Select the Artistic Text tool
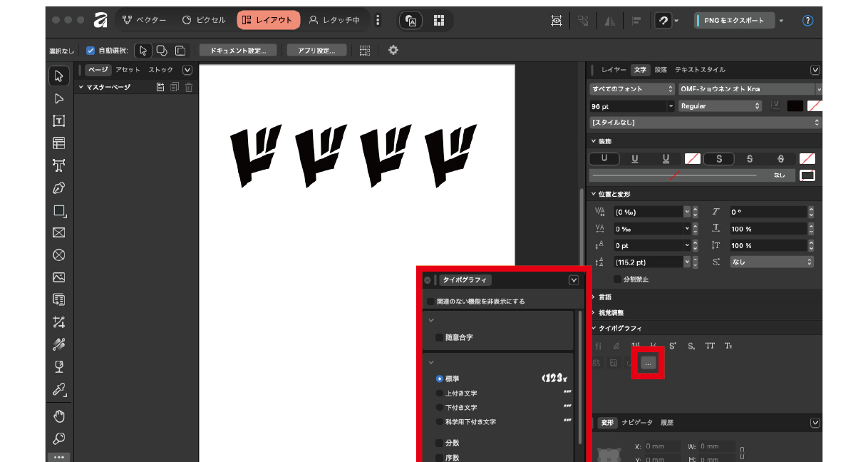 click(x=59, y=165)
